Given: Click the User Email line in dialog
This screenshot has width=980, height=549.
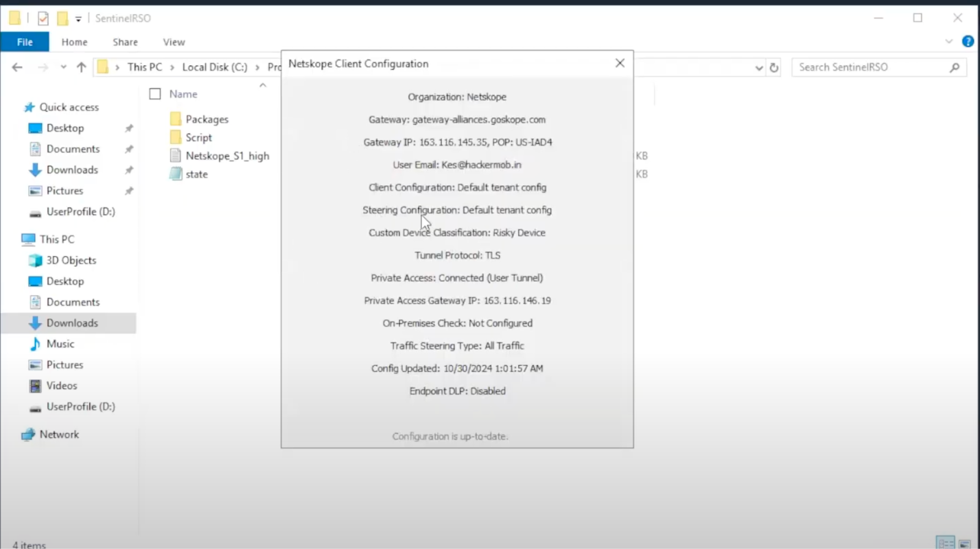Looking at the screenshot, I should click(x=457, y=165).
